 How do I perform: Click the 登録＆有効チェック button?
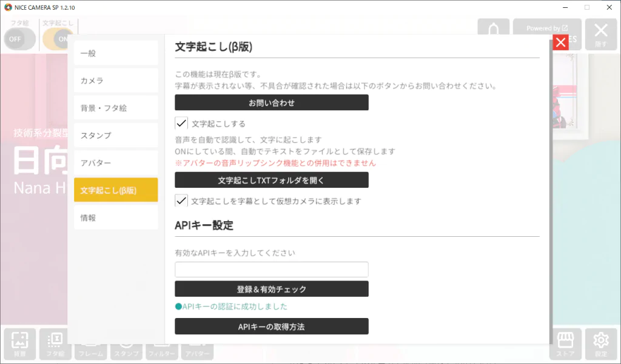tap(272, 289)
